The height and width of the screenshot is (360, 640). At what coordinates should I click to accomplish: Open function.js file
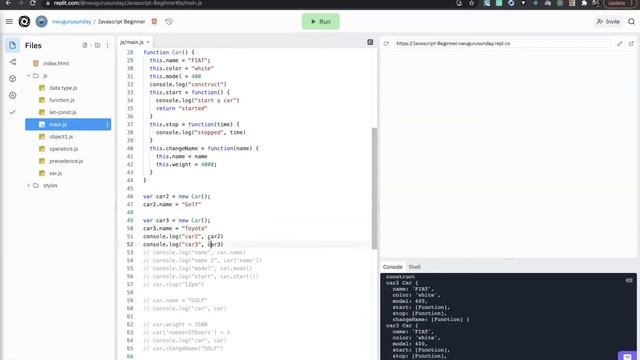pos(62,100)
